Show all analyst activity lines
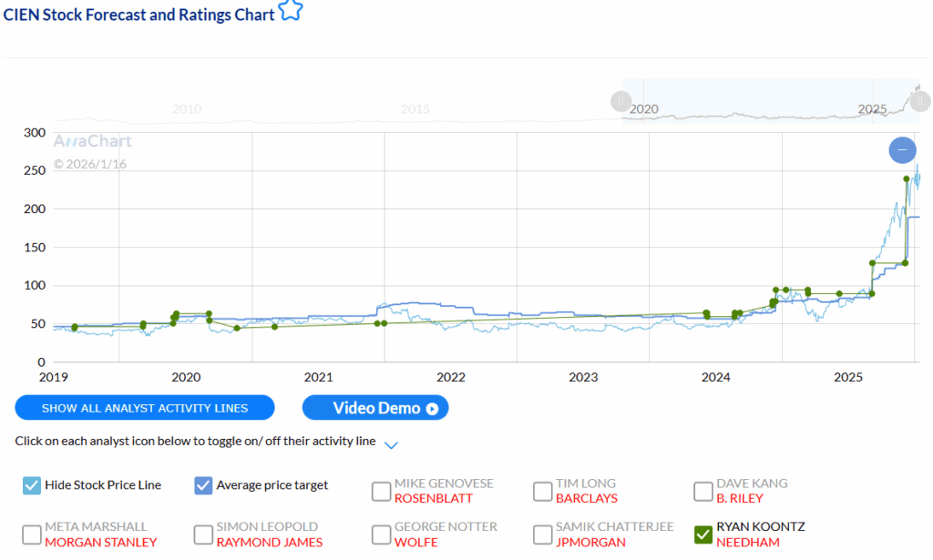Screen dimensions: 933x560 pos(145,408)
